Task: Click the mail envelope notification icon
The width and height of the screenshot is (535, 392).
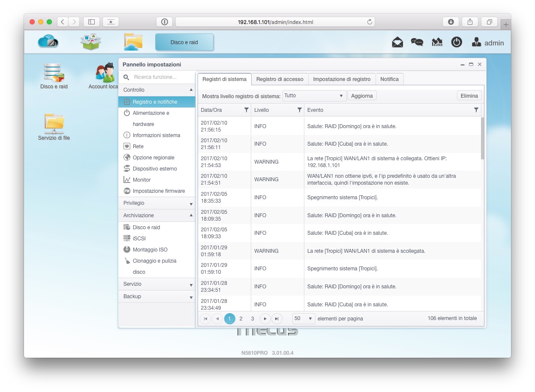Action: tap(397, 42)
